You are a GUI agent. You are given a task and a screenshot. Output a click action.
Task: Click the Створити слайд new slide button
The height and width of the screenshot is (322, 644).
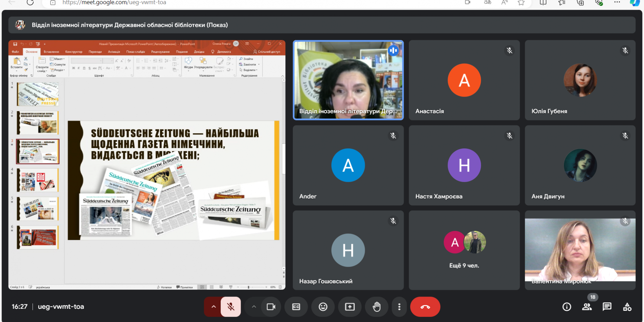[x=42, y=64]
